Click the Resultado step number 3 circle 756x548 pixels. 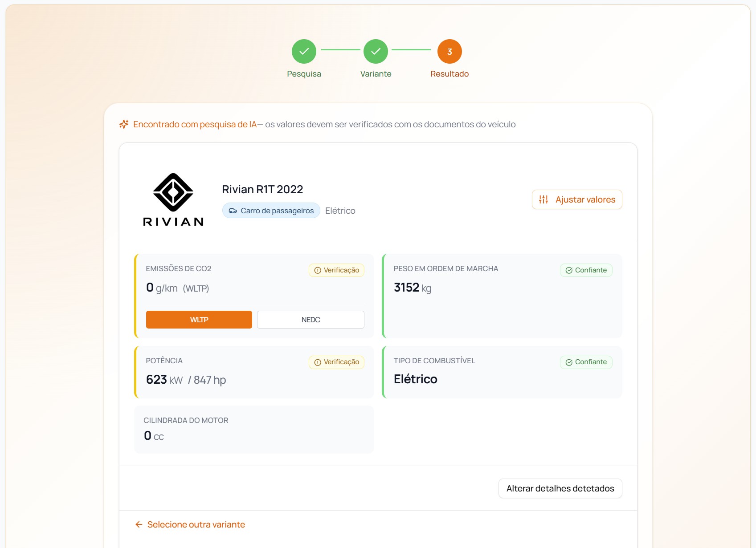tap(450, 52)
